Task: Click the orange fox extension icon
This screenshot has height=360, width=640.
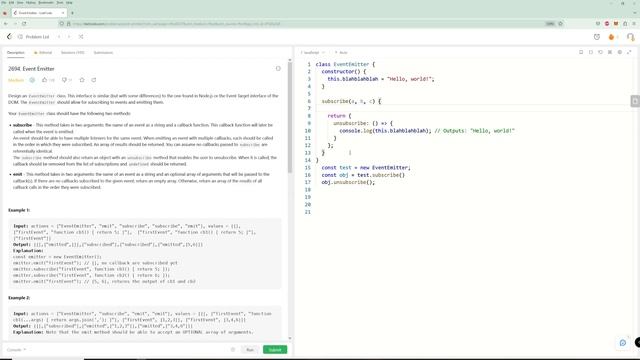Action: click(x=616, y=24)
